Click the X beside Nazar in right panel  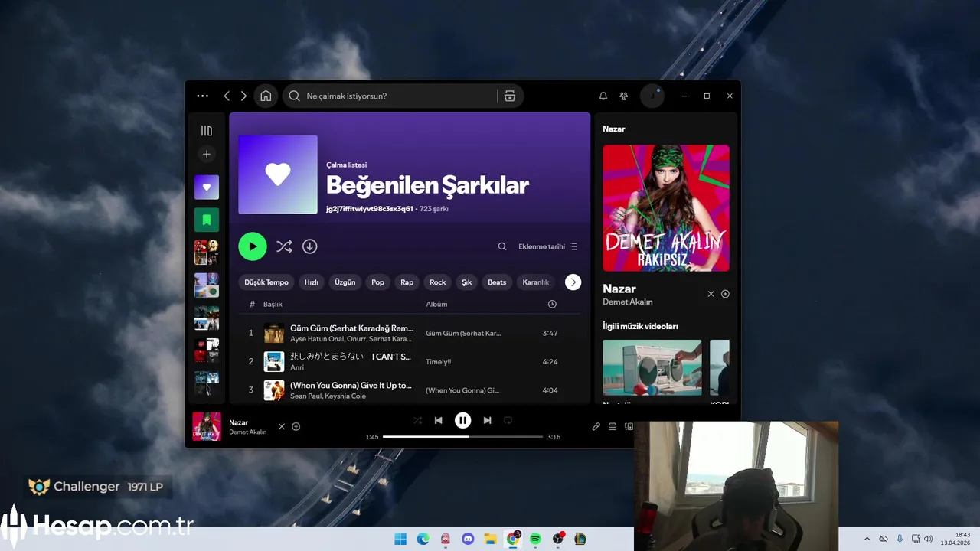710,294
